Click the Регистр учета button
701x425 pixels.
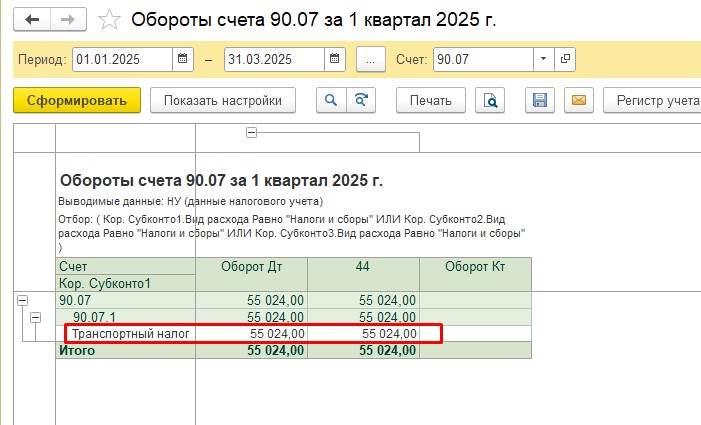(x=653, y=100)
